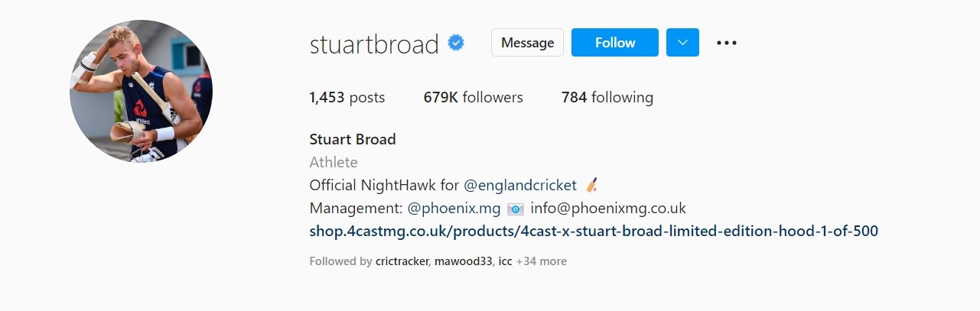Click the blue verified badge icon
Image resolution: width=980 pixels, height=311 pixels.
pyautogui.click(x=456, y=44)
